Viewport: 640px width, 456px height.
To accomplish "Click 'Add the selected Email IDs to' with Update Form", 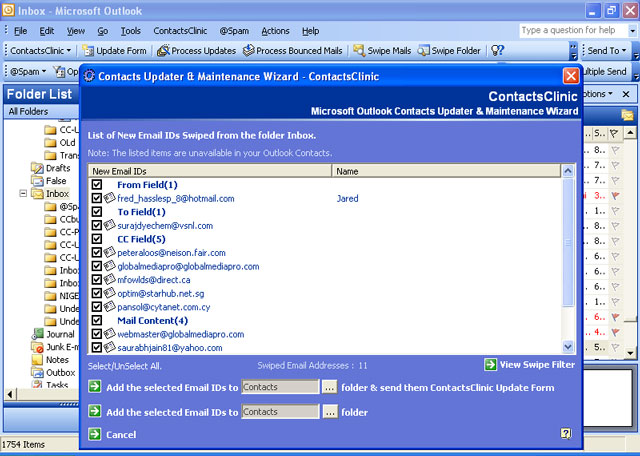I will click(x=172, y=387).
